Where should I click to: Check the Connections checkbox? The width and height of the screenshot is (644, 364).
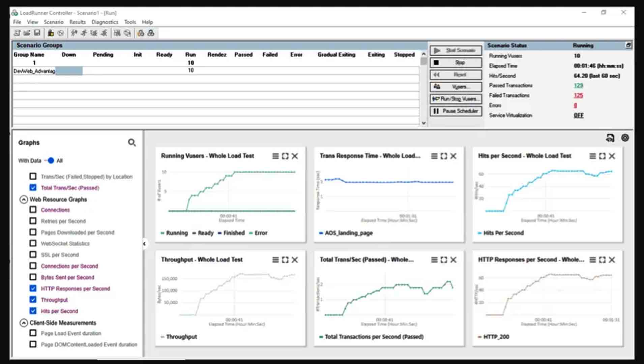pos(33,210)
